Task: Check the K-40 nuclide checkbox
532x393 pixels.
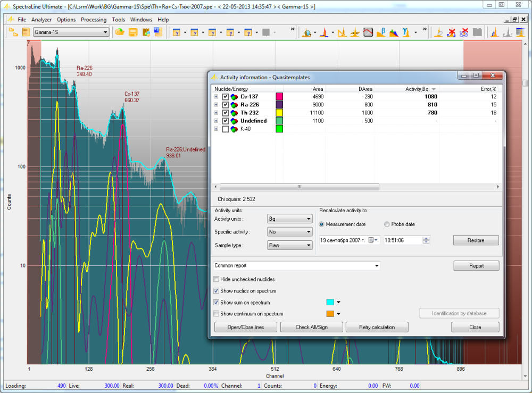Action: pyautogui.click(x=225, y=129)
